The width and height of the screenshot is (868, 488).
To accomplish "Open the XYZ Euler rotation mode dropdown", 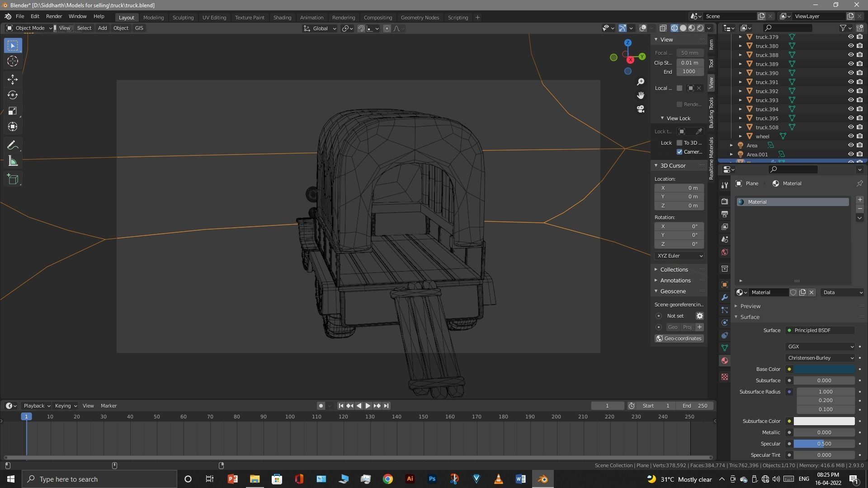I will pyautogui.click(x=679, y=256).
